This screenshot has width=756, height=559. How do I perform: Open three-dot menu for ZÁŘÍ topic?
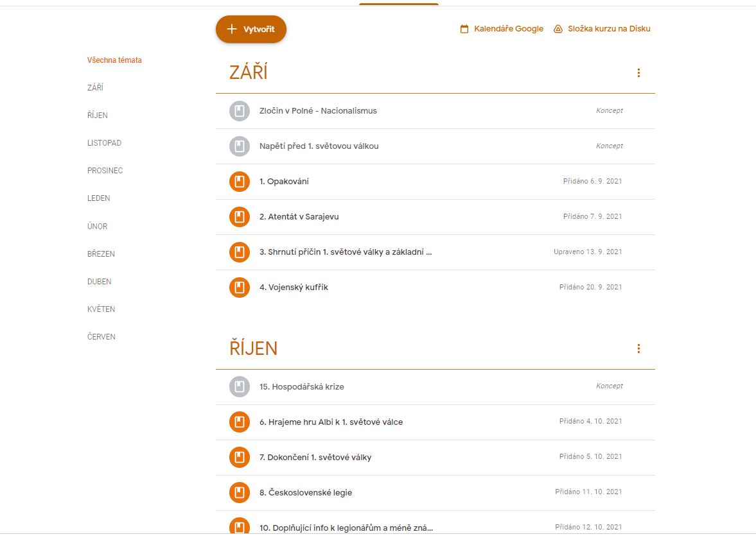point(638,73)
